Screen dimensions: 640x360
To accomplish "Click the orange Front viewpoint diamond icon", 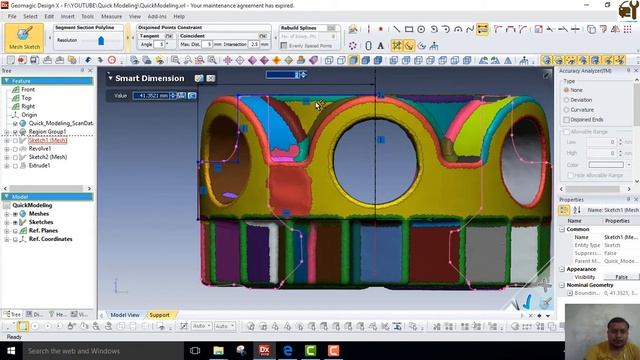I will tap(276, 60).
